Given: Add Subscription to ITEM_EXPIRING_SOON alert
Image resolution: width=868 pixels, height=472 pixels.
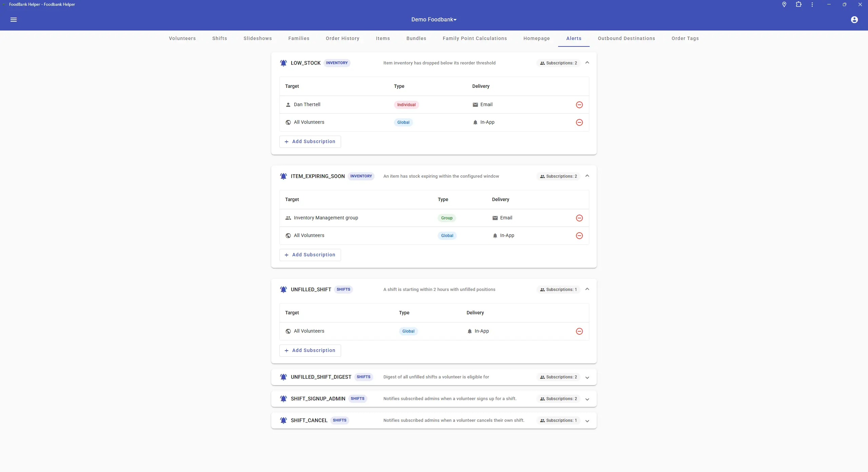Looking at the screenshot, I should (x=310, y=255).
